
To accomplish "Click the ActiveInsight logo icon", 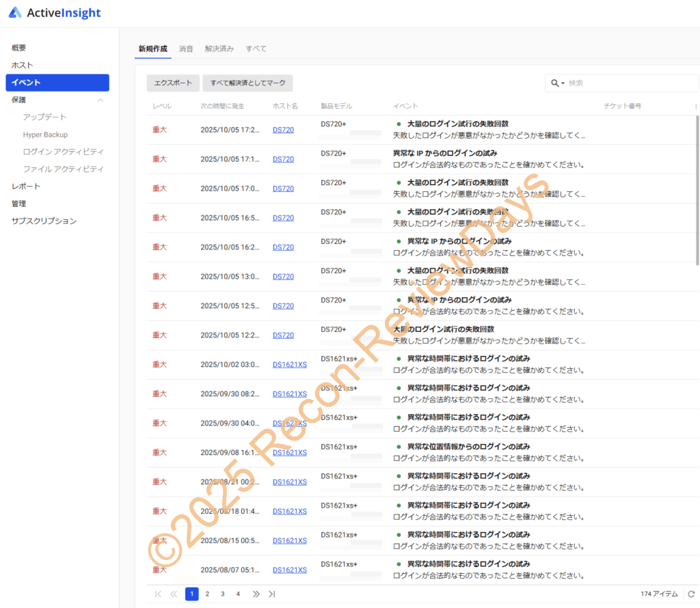I will click(x=16, y=12).
